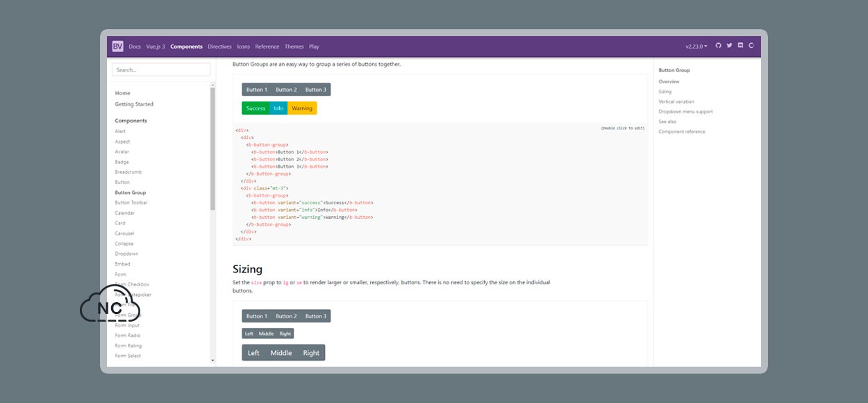868x403 pixels.
Task: Open Form Input component page
Action: tap(127, 325)
